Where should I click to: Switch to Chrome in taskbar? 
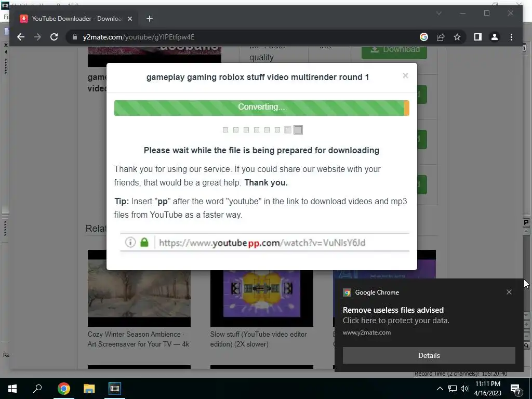(x=64, y=389)
